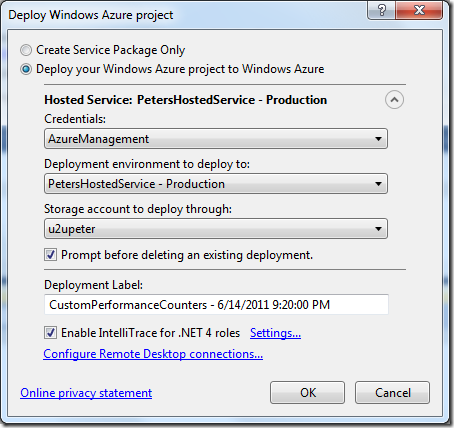This screenshot has width=454, height=428.
Task: Uncheck Prompt before deleting an existing deployment
Action: 51,255
